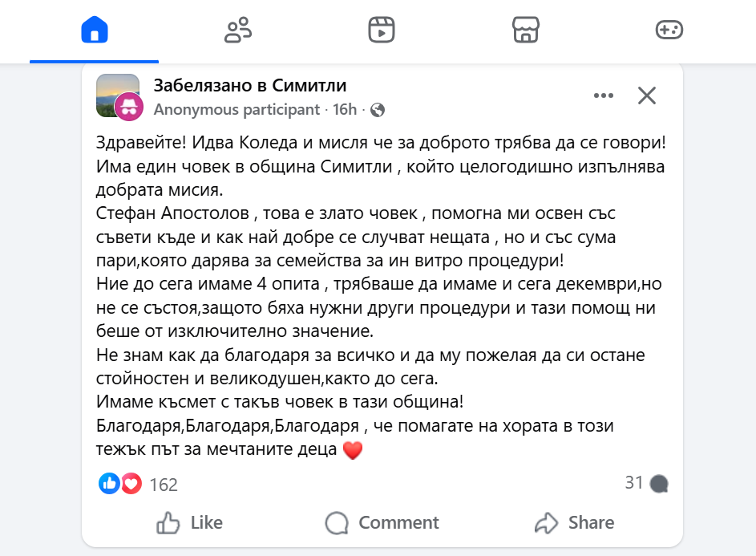View the 162 reactions count

tap(164, 485)
